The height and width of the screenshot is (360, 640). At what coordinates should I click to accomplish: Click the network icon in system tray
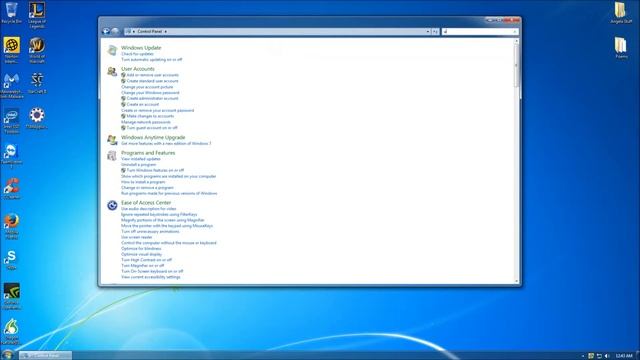pos(599,356)
